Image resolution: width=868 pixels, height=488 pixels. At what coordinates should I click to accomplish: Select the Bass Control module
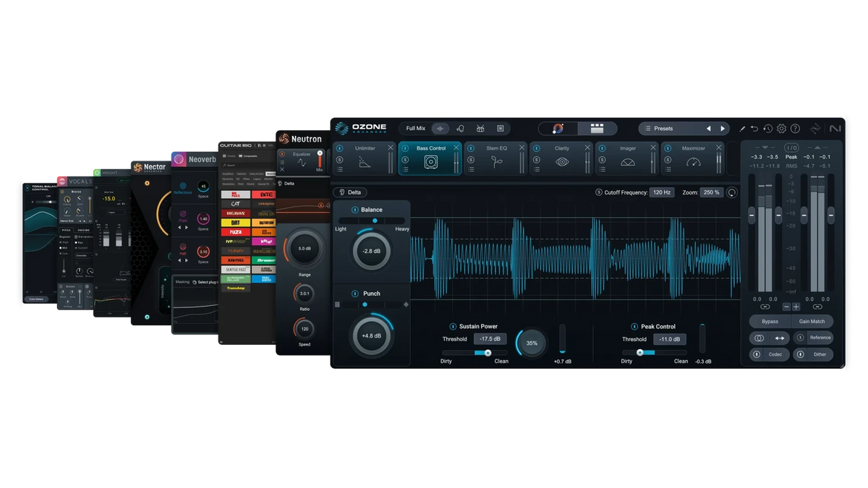pos(430,158)
